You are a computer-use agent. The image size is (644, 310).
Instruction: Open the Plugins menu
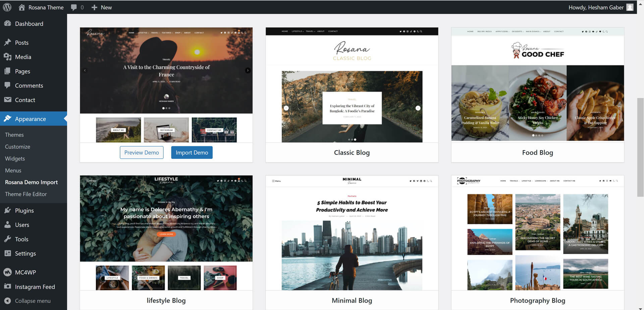pyautogui.click(x=24, y=210)
